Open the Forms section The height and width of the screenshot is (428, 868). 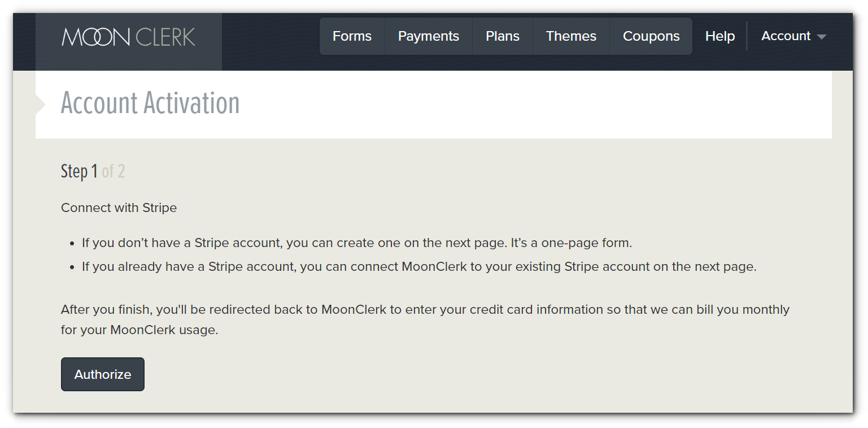(x=352, y=36)
